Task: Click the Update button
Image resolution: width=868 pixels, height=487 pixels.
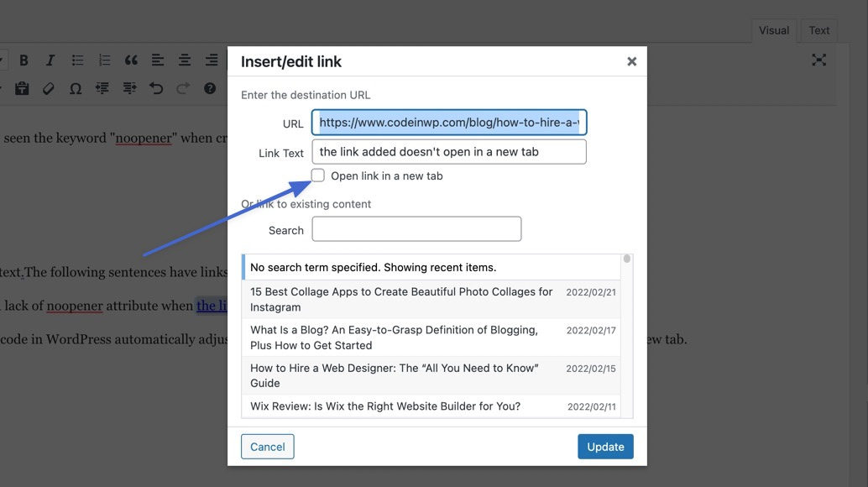Action: tap(605, 446)
